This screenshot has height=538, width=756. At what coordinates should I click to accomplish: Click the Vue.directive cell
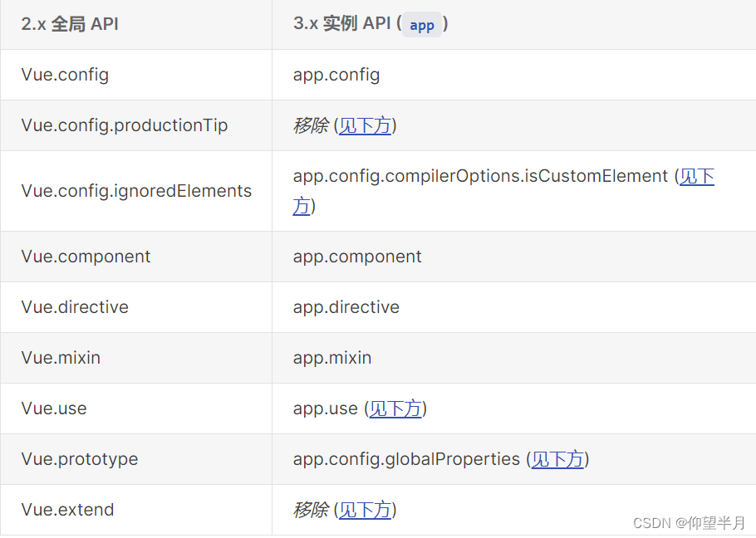[x=75, y=307]
